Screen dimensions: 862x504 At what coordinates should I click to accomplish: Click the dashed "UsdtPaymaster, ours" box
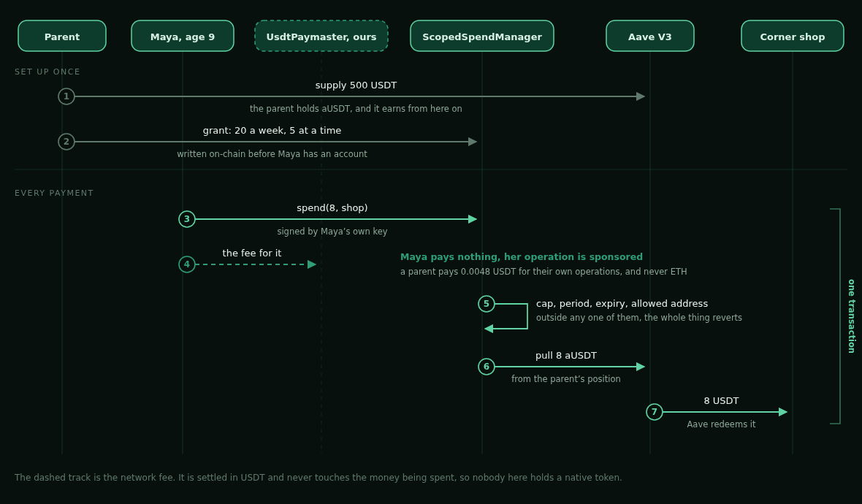321,37
